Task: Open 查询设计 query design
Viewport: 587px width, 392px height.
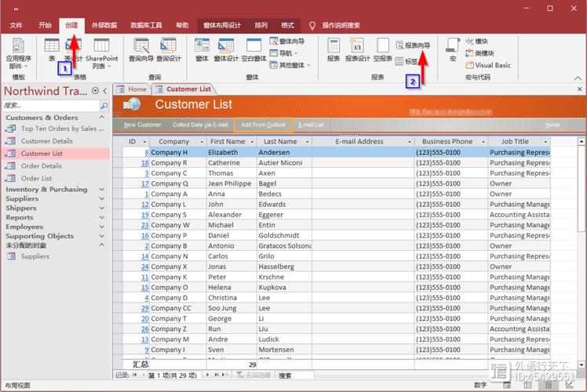Action: (x=169, y=49)
